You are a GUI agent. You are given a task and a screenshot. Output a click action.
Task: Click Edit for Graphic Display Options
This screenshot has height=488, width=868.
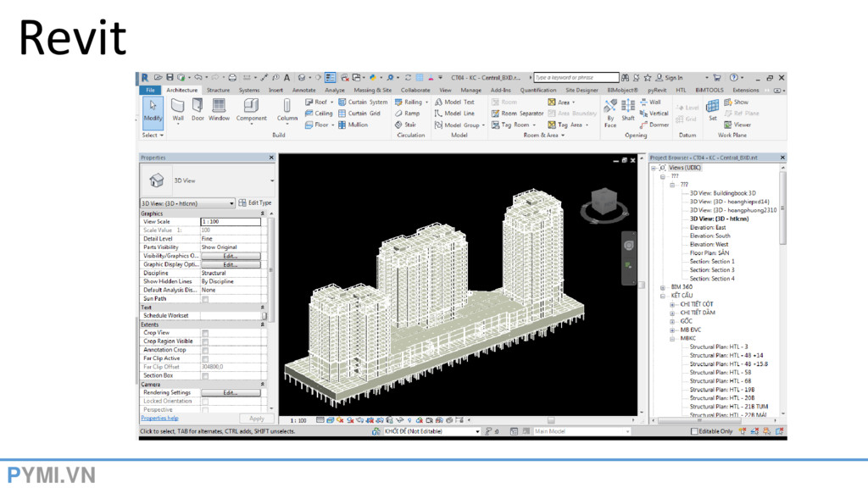pyautogui.click(x=231, y=265)
